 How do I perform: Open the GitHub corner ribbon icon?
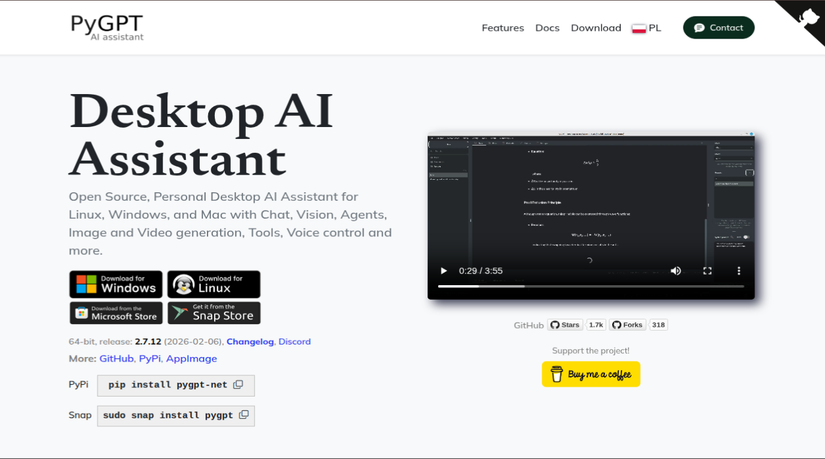(x=807, y=17)
